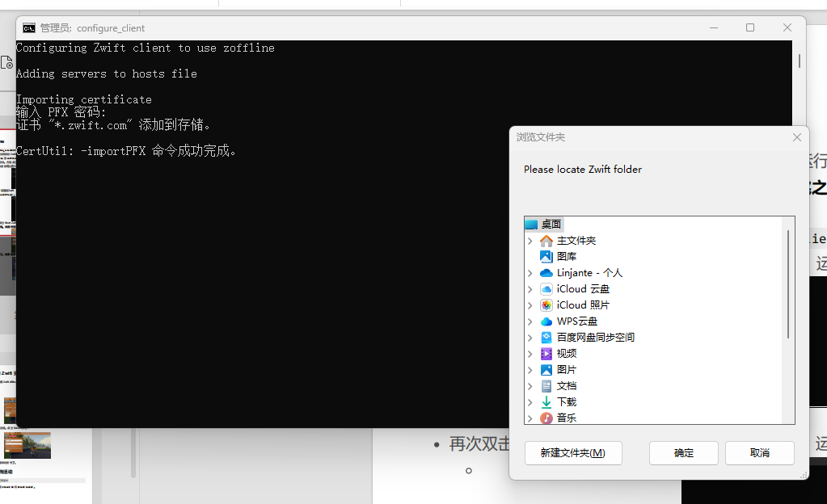The image size is (827, 504).
Task: Click the green 下载 arrow icon
Action: pyautogui.click(x=546, y=402)
